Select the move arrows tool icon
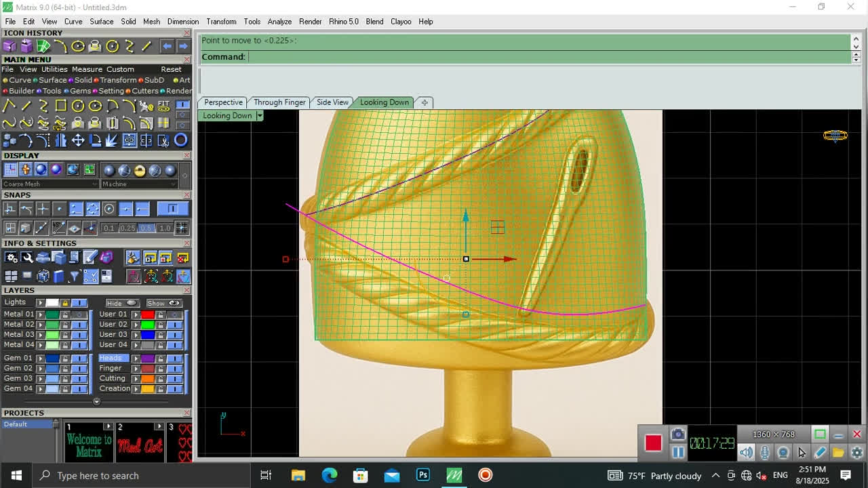Viewport: 868px width, 488px height. click(78, 140)
